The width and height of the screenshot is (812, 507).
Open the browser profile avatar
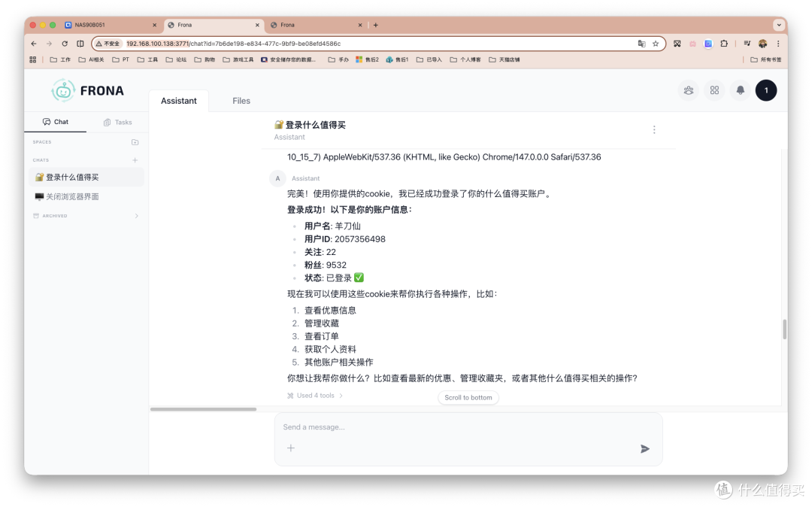tap(763, 44)
